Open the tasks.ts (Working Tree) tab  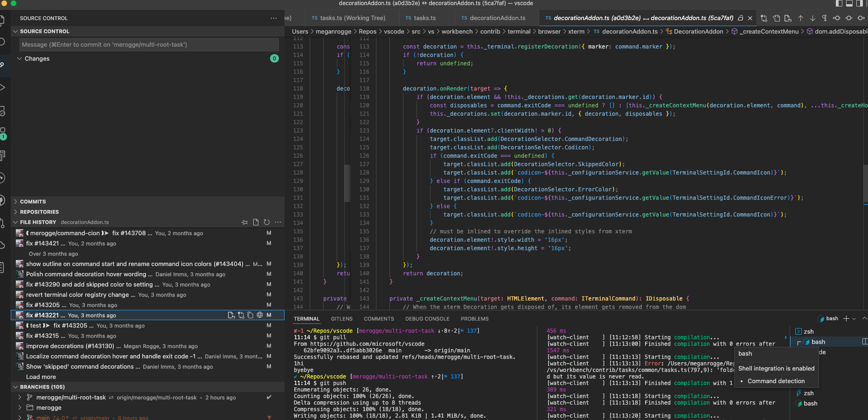coord(352,18)
